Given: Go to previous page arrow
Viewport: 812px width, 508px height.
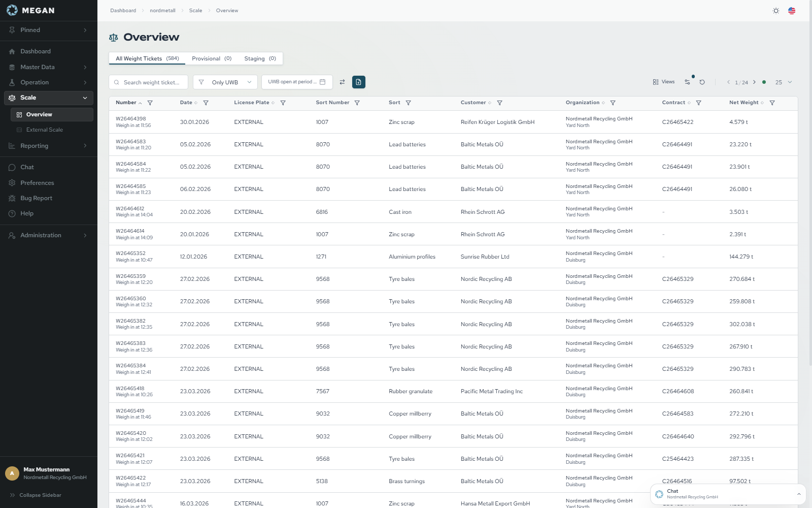Looking at the screenshot, I should point(728,82).
